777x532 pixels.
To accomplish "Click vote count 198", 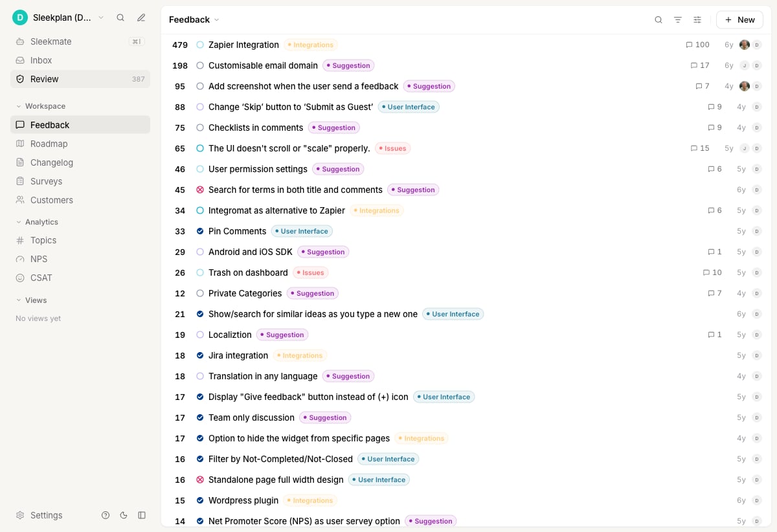I will click(x=180, y=65).
